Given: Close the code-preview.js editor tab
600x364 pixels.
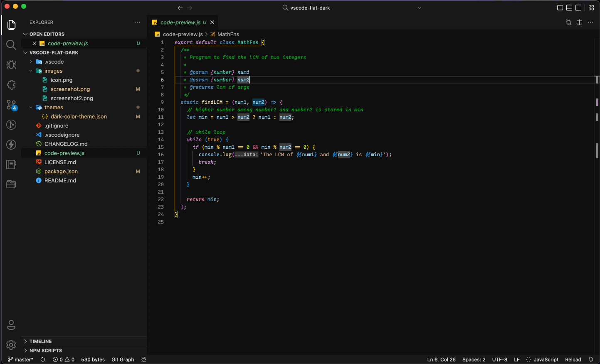Looking at the screenshot, I should 212,22.
